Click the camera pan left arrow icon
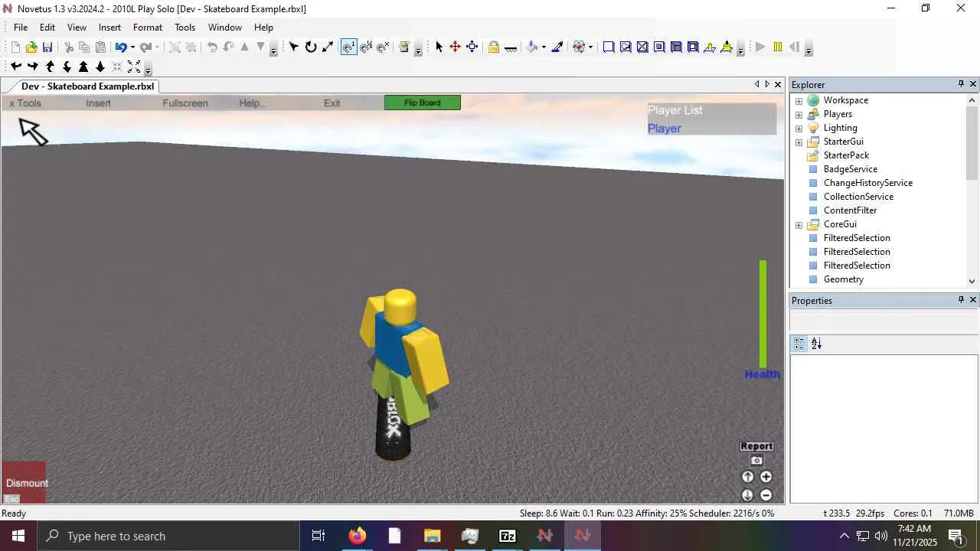The image size is (980, 551). [x=15, y=67]
